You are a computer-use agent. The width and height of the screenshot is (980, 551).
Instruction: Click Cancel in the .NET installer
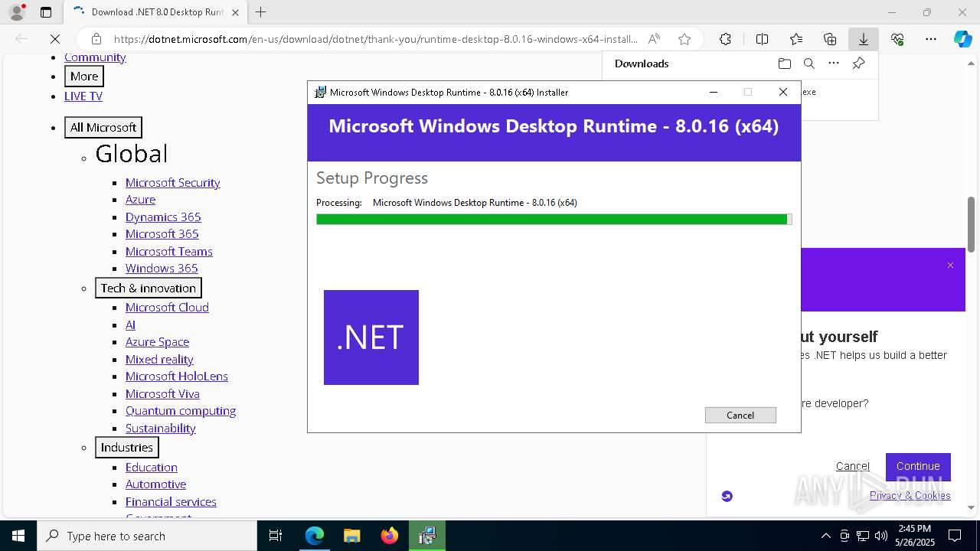(740, 415)
